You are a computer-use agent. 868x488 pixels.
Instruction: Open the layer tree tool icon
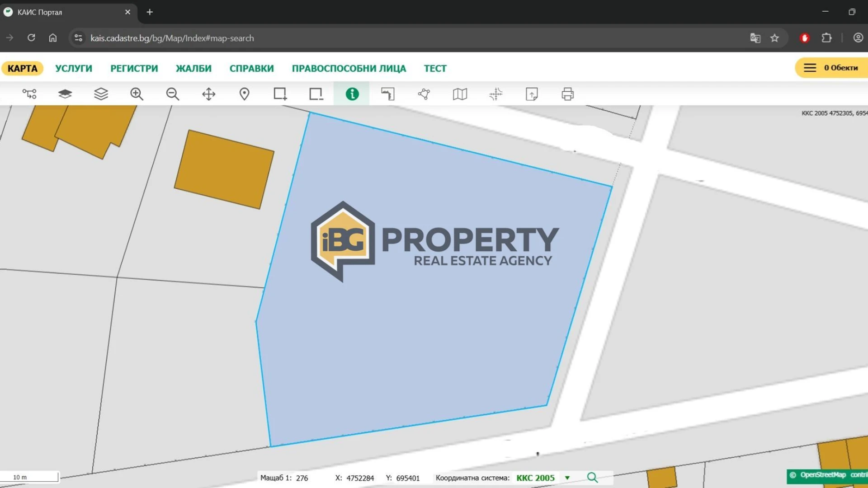[x=29, y=94]
